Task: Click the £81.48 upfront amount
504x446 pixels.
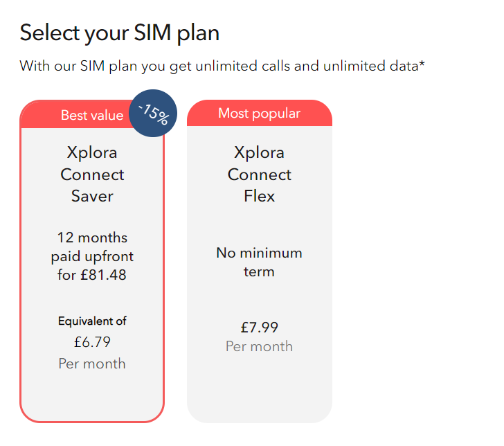Action: (x=105, y=275)
